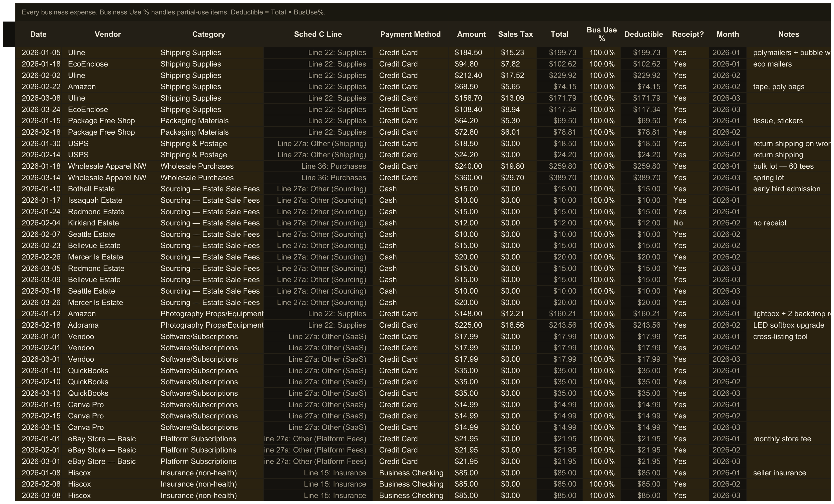Viewport: 834px width, 504px height.
Task: Select the Category column header
Action: click(x=208, y=34)
